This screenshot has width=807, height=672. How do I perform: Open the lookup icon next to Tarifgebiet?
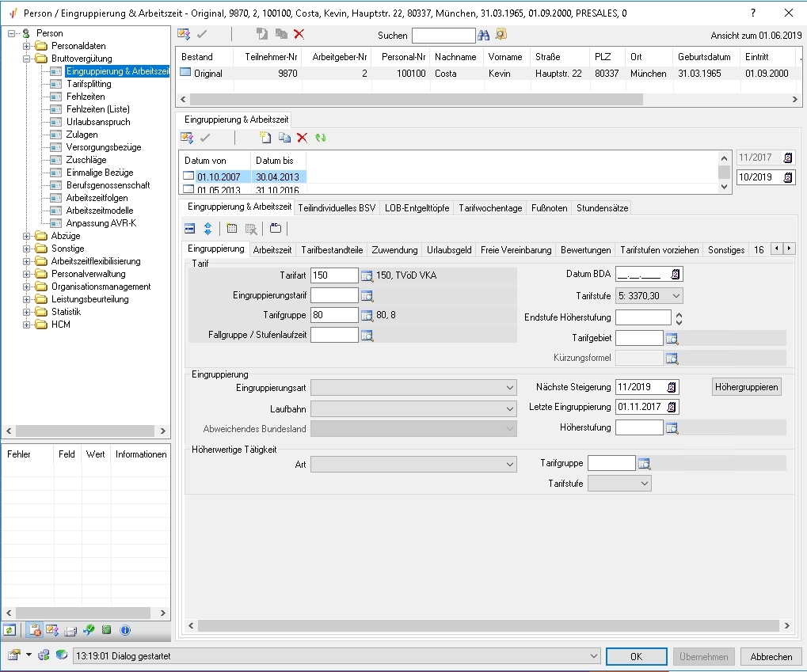(672, 339)
